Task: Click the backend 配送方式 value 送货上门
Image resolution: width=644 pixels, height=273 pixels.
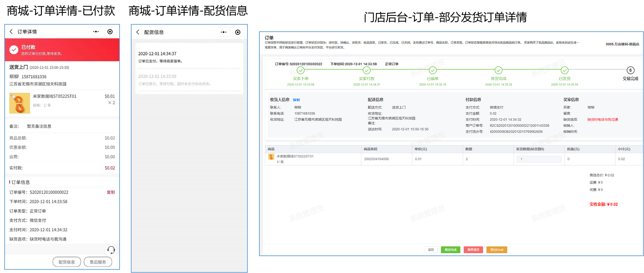Action: pyautogui.click(x=399, y=107)
